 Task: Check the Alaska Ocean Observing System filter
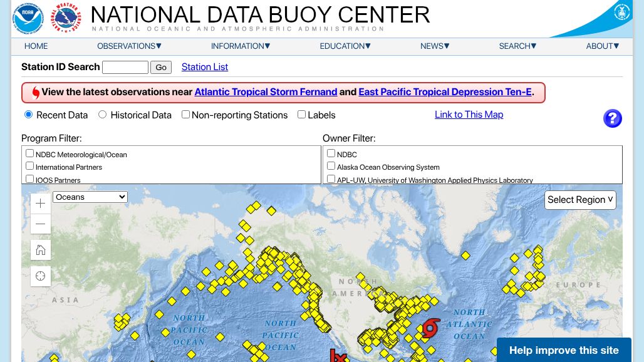tap(331, 166)
